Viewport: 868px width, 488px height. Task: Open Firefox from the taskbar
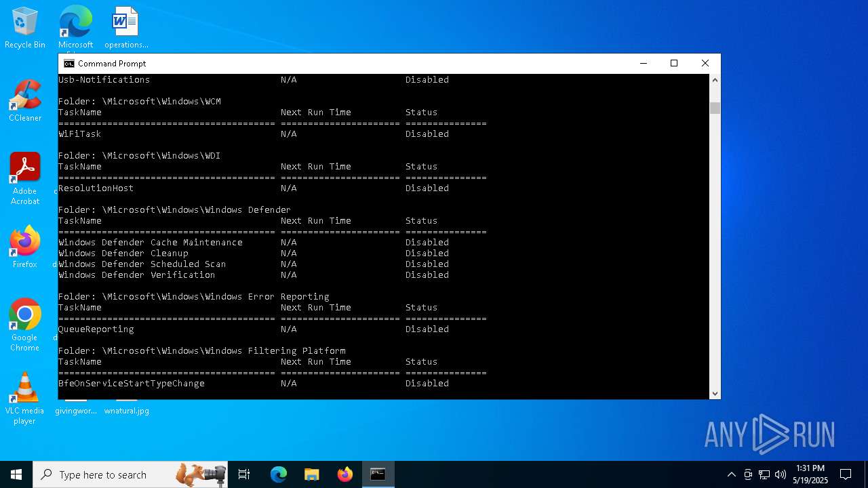coord(344,474)
